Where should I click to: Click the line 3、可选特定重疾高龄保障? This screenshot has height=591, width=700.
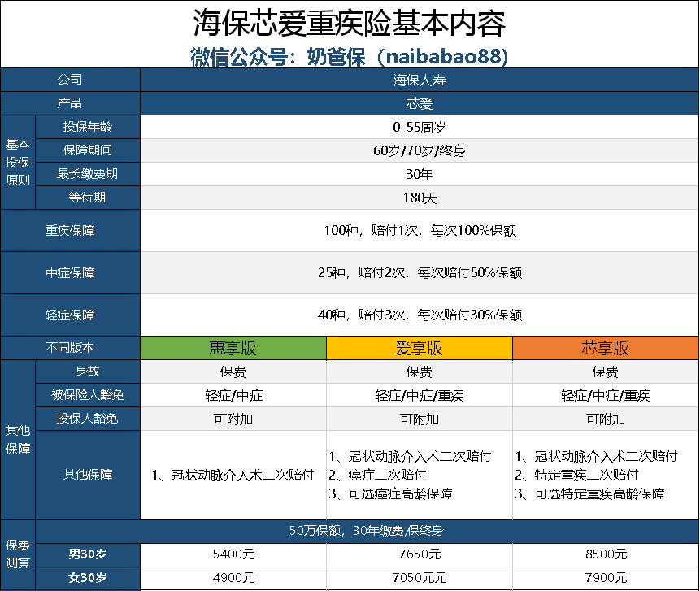click(x=589, y=493)
